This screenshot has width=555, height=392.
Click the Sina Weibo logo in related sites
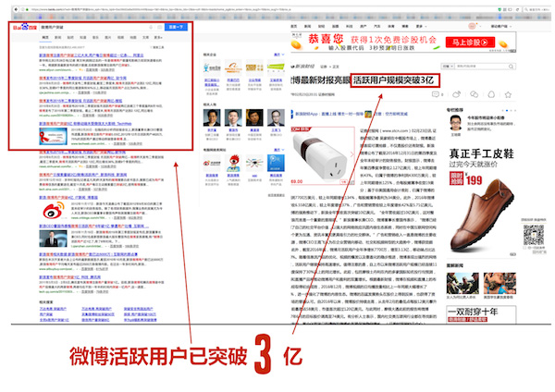click(x=212, y=163)
